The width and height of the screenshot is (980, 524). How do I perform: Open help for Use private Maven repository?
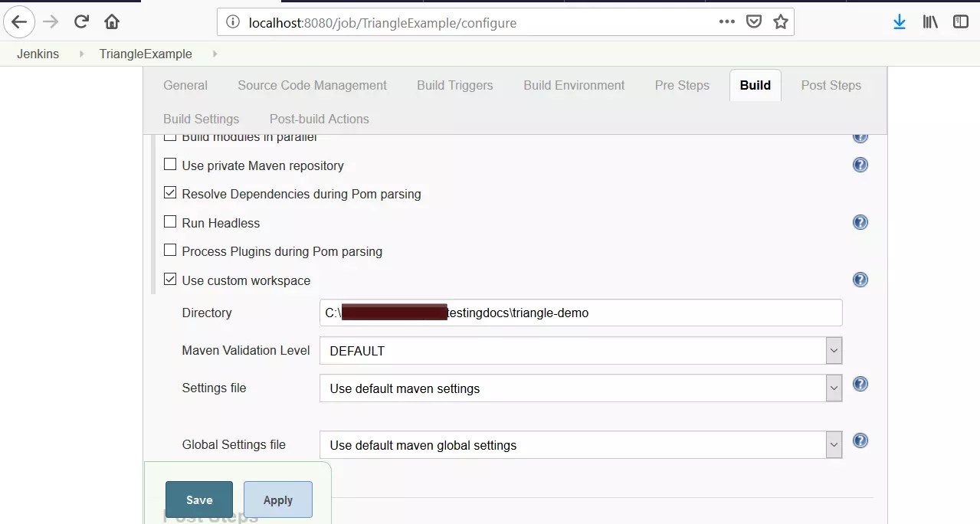click(860, 164)
